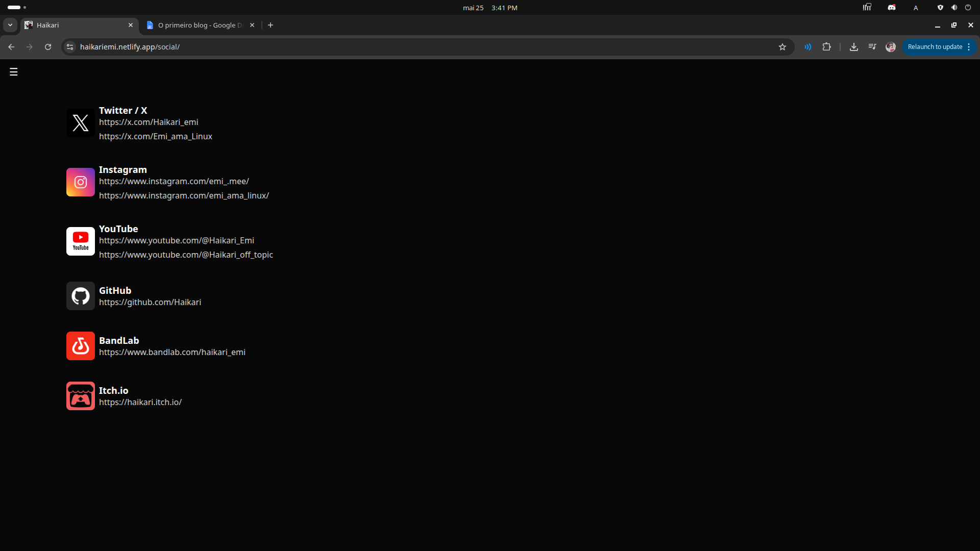Click the YouTube heading text
Screen dimensions: 980x551
pos(118,229)
